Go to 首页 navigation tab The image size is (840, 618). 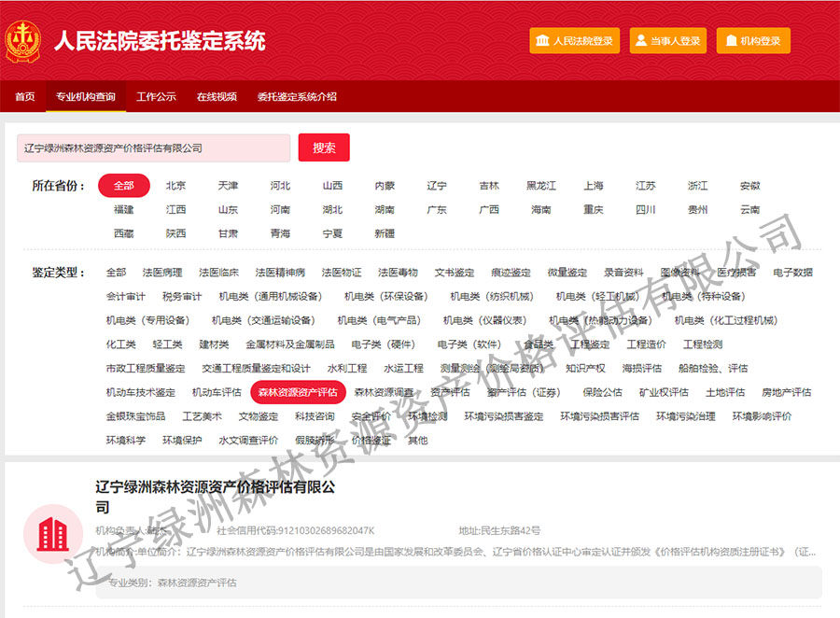(x=25, y=96)
